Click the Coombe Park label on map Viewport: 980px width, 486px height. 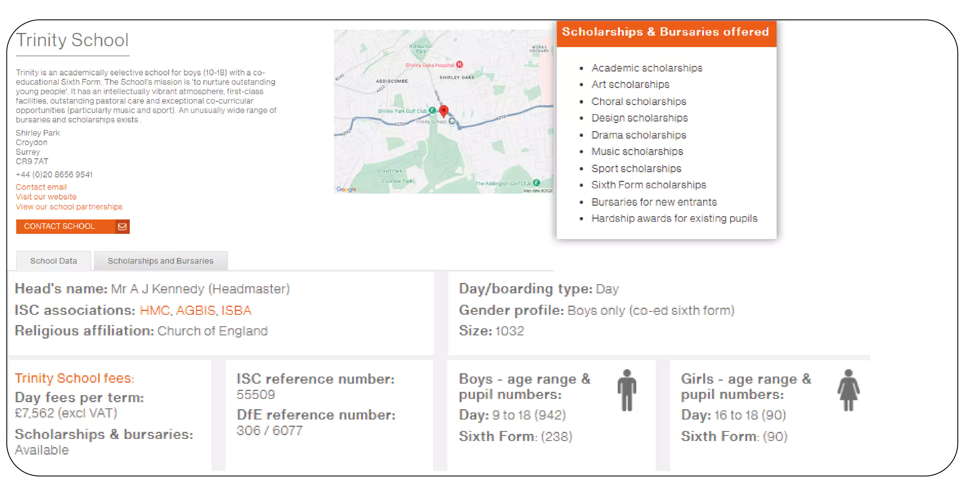coord(397,181)
